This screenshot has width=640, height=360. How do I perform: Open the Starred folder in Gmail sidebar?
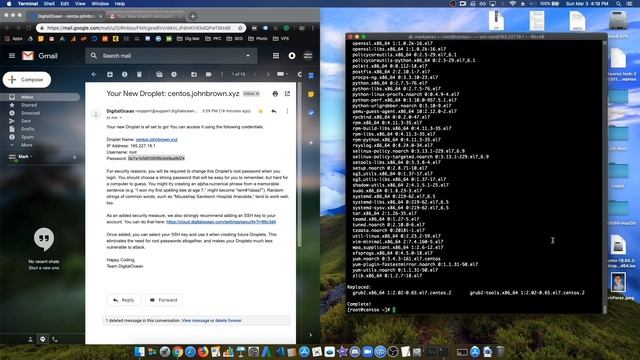coord(29,105)
